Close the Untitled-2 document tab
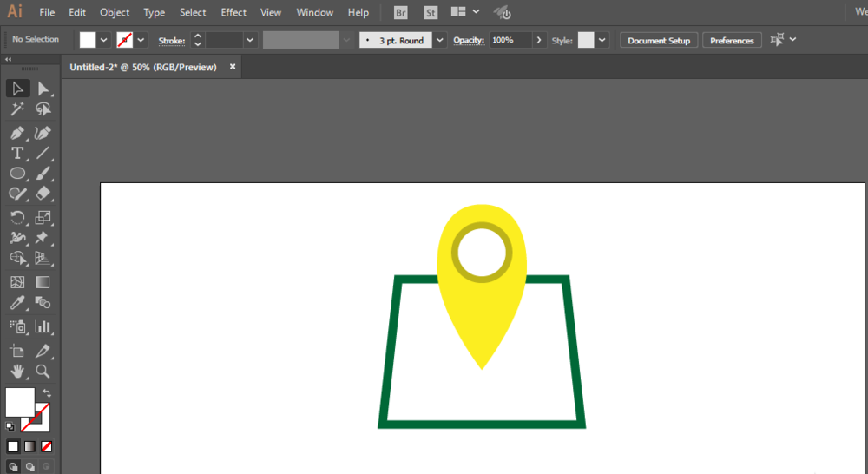This screenshot has height=474, width=868. [233, 67]
